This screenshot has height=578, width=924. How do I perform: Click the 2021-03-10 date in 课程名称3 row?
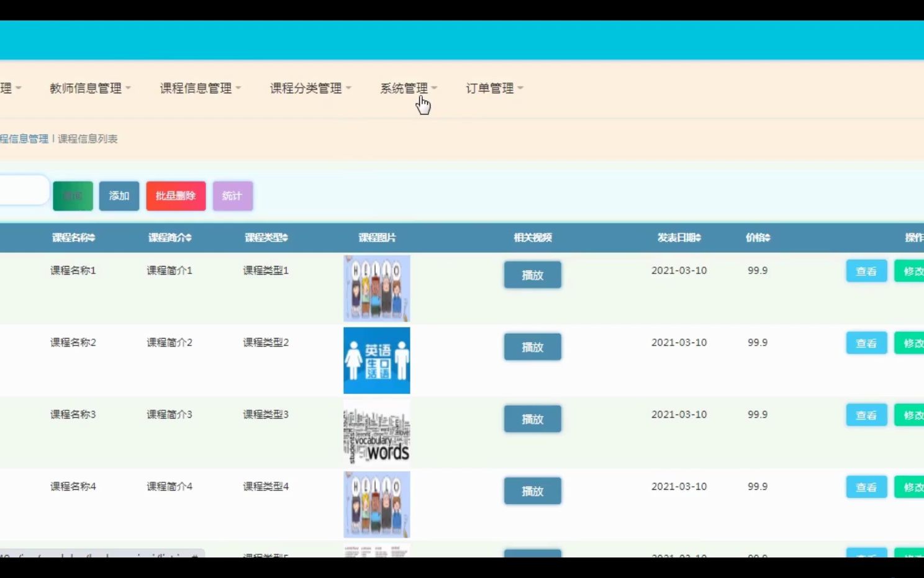(679, 415)
